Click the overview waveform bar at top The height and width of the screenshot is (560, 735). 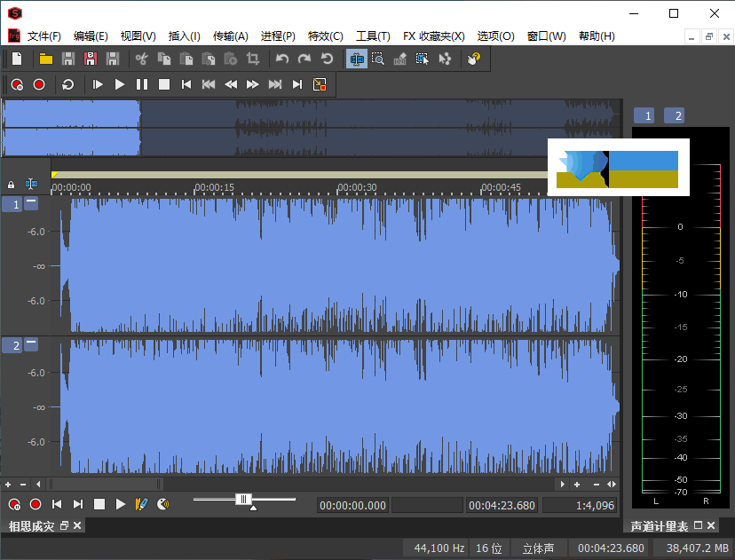[312, 128]
